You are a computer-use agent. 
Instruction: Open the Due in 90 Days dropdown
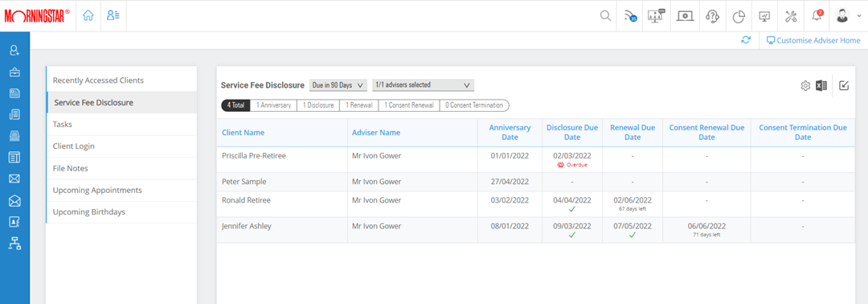point(338,85)
